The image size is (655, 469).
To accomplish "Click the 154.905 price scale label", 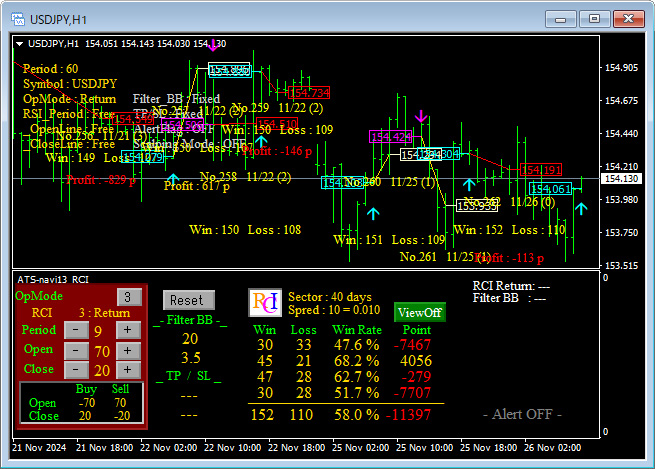I will coord(621,68).
